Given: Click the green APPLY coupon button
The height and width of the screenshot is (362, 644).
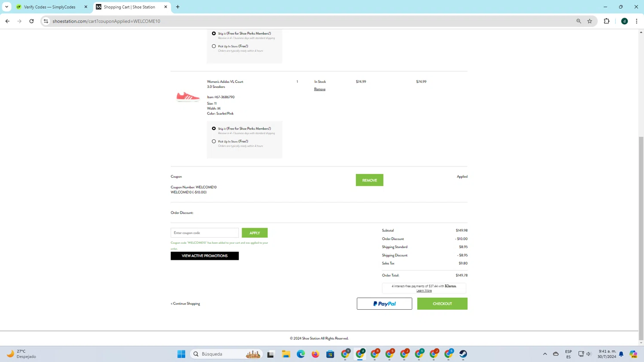Looking at the screenshot, I should tap(255, 233).
